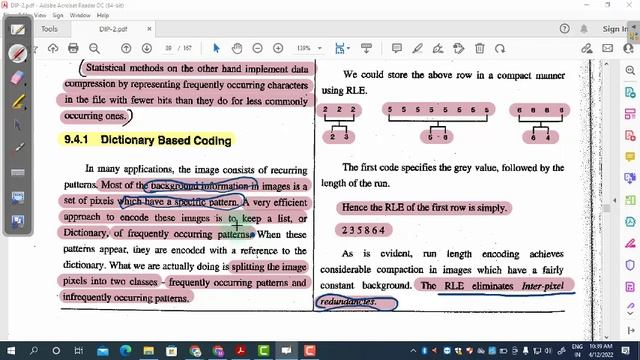Activate the Selection arrow tool

click(216, 48)
